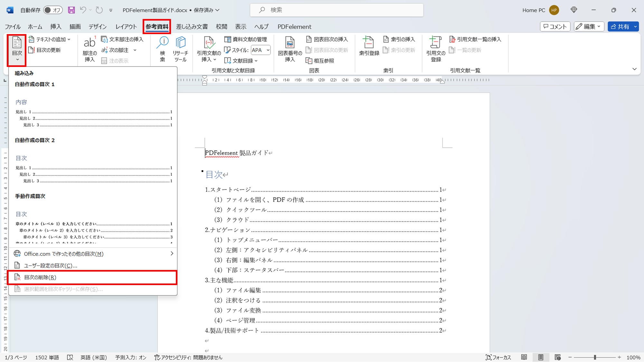Click 図表目次の挿入 insert table of figures
This screenshot has width=644, height=362.
tap(327, 39)
